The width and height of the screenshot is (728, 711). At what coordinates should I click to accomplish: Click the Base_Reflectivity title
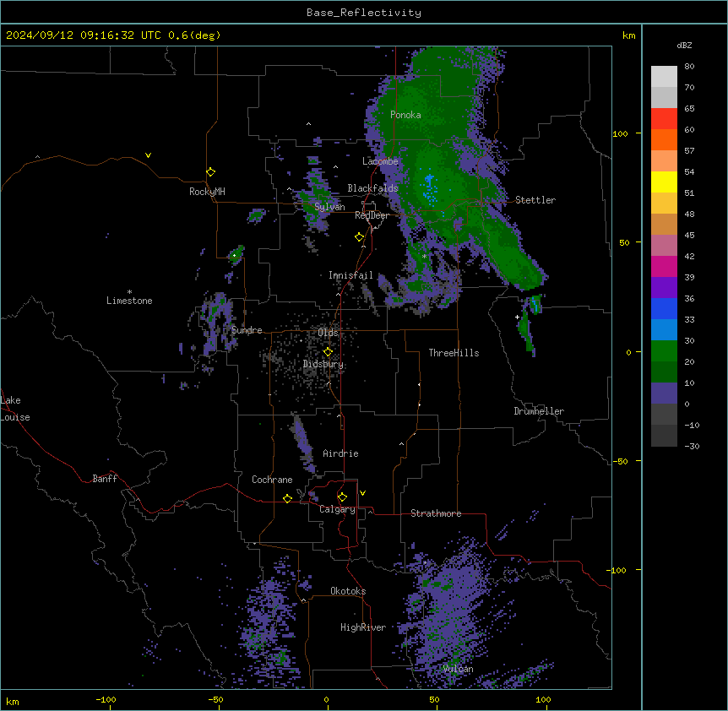point(364,13)
